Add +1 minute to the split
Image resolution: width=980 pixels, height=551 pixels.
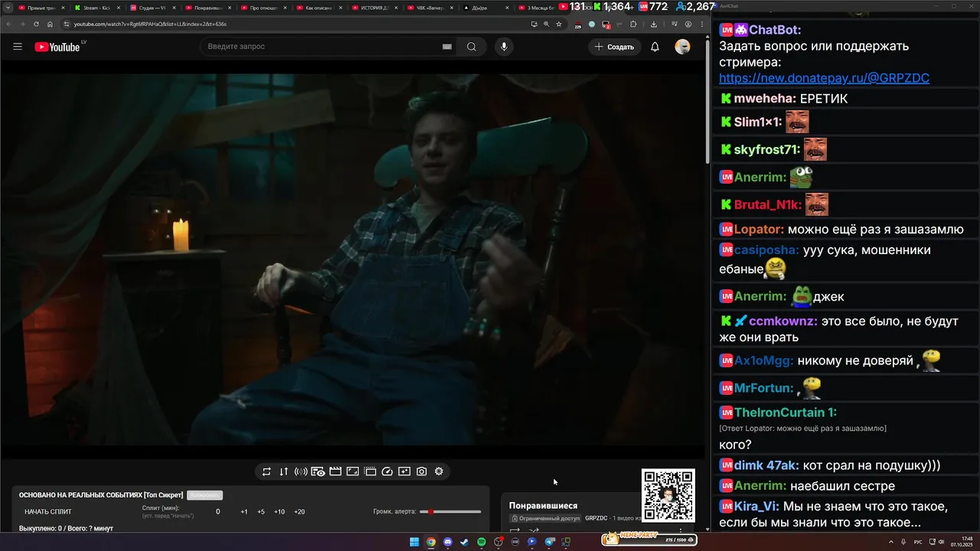pos(244,512)
